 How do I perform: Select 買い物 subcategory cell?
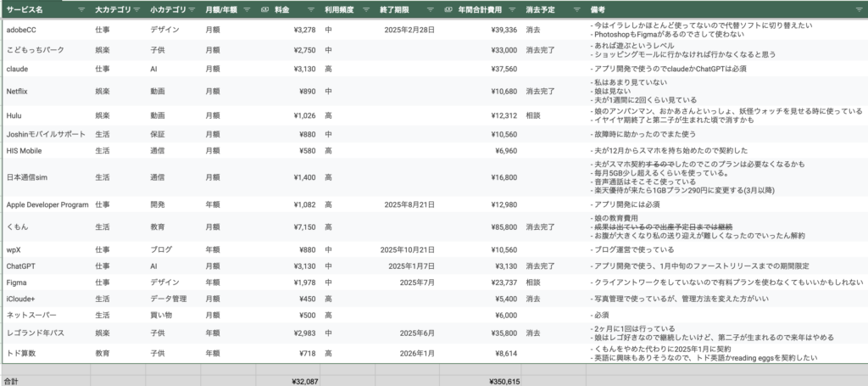point(173,315)
